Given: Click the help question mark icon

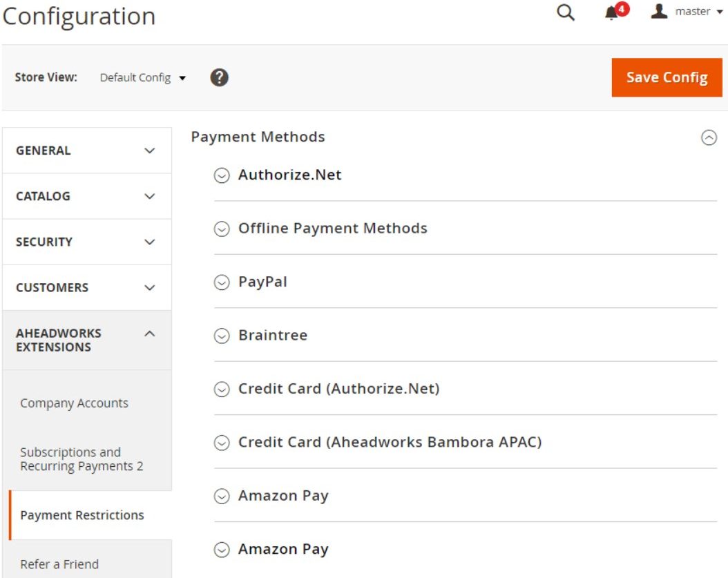Looking at the screenshot, I should [x=219, y=77].
